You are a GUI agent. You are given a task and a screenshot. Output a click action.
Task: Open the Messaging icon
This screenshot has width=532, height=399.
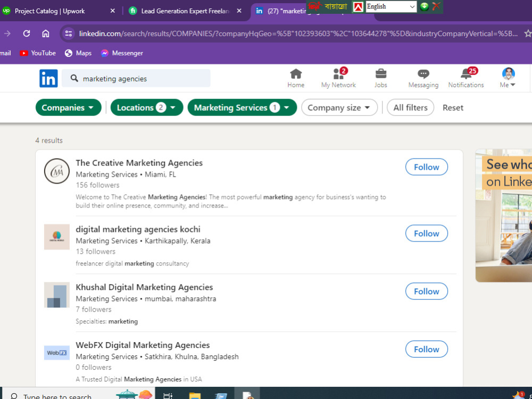click(x=423, y=78)
